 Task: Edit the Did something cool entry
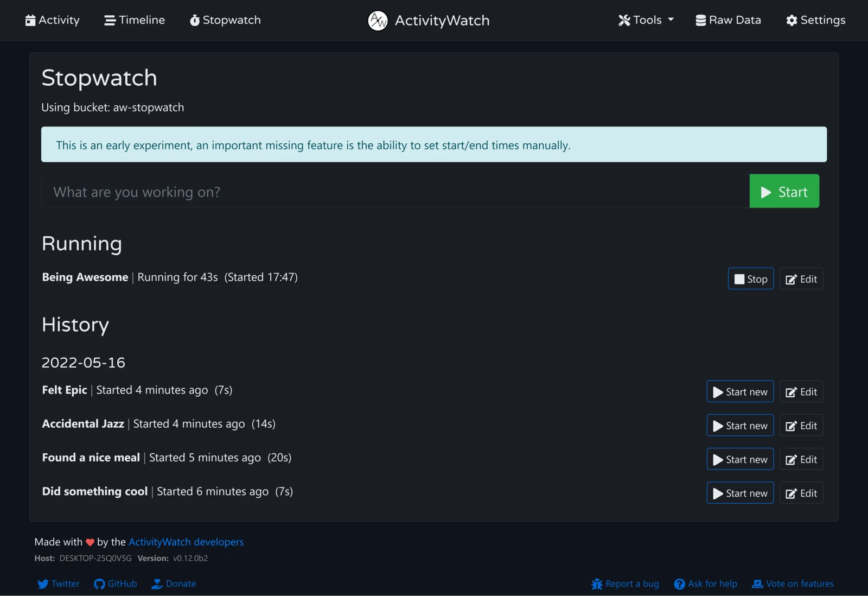801,493
